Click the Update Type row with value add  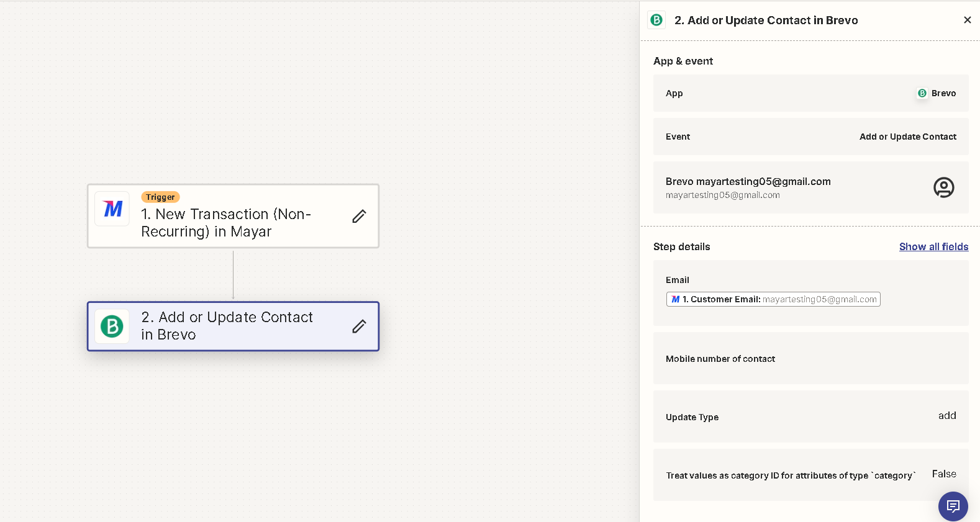pos(810,416)
